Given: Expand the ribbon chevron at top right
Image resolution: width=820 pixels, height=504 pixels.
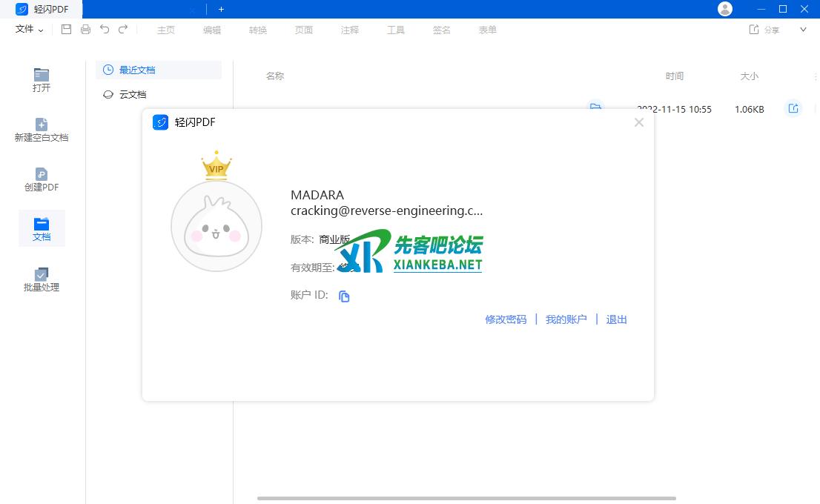Looking at the screenshot, I should tap(803, 30).
